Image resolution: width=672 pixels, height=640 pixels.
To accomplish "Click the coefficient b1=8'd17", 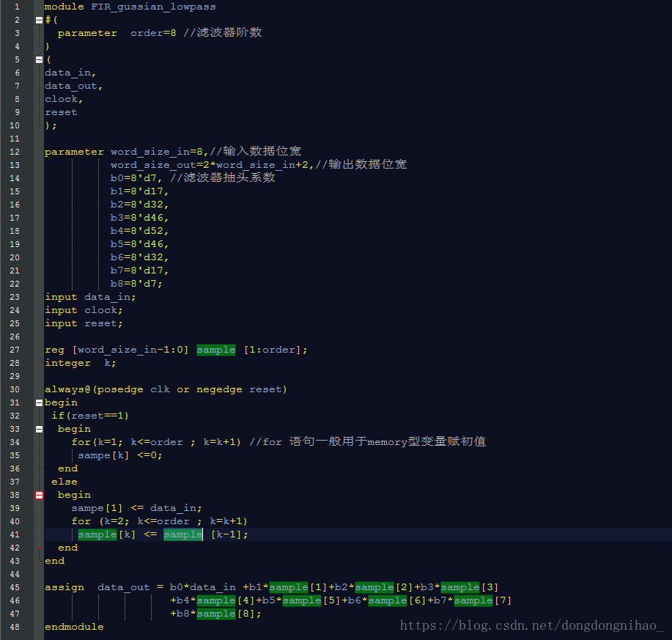I will (x=137, y=191).
